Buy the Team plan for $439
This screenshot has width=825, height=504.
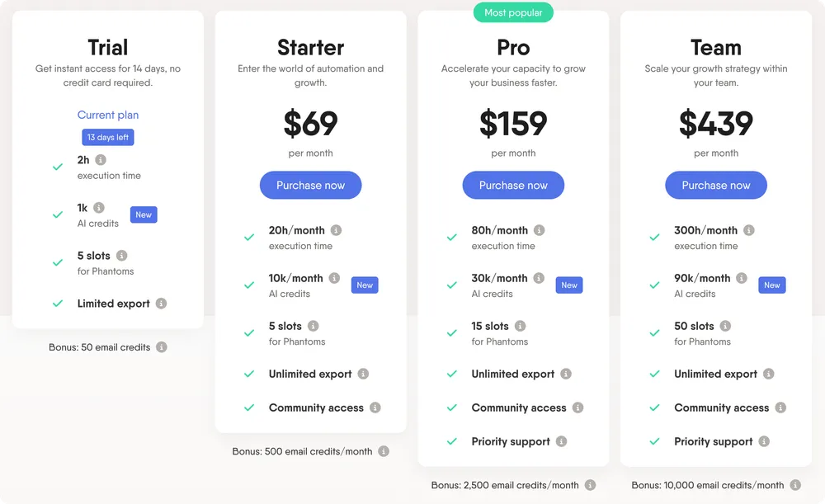click(716, 186)
